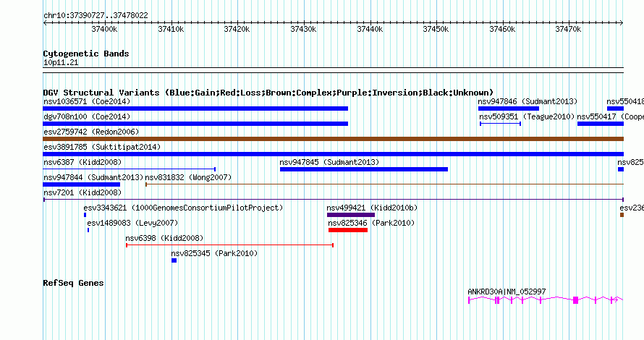
Task: Open the nsv947844 (Sudmant2013) label
Action: [93, 177]
